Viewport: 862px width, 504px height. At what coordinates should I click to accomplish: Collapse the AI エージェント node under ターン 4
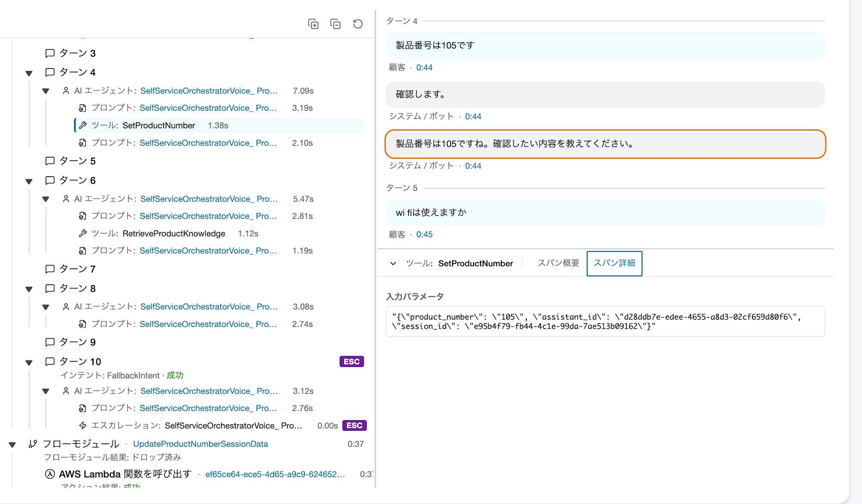pos(46,91)
